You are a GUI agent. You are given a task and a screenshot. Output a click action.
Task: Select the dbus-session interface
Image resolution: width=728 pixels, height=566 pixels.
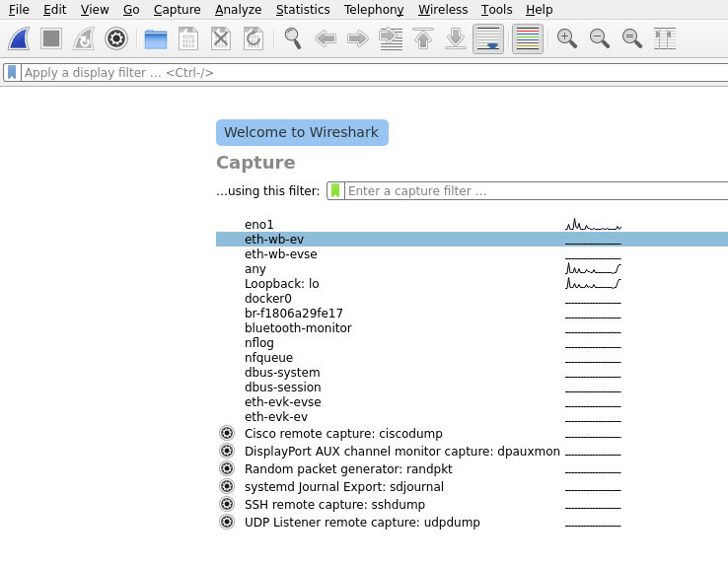tap(472, 388)
